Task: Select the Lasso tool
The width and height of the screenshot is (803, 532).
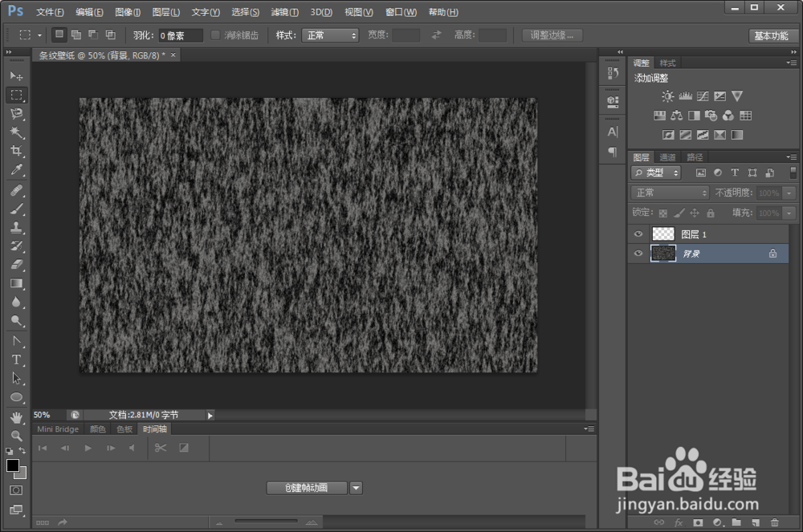Action: pyautogui.click(x=16, y=114)
